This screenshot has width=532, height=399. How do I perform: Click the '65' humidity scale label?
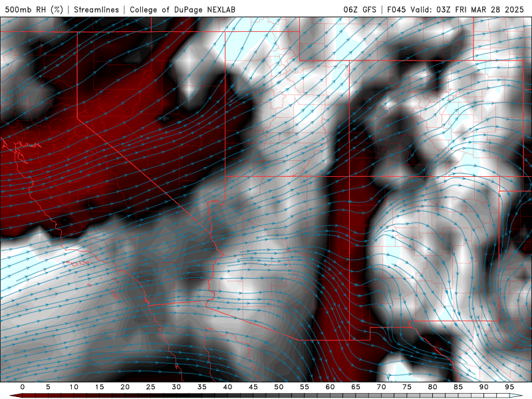click(x=356, y=387)
